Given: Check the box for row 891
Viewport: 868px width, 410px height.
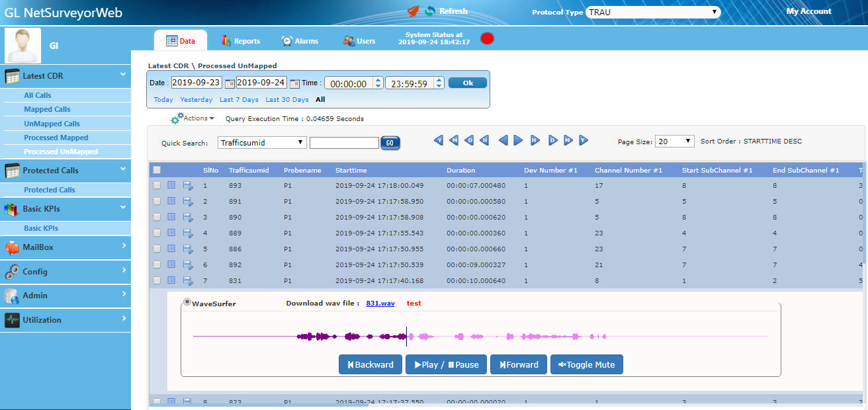Looking at the screenshot, I should pos(157,202).
